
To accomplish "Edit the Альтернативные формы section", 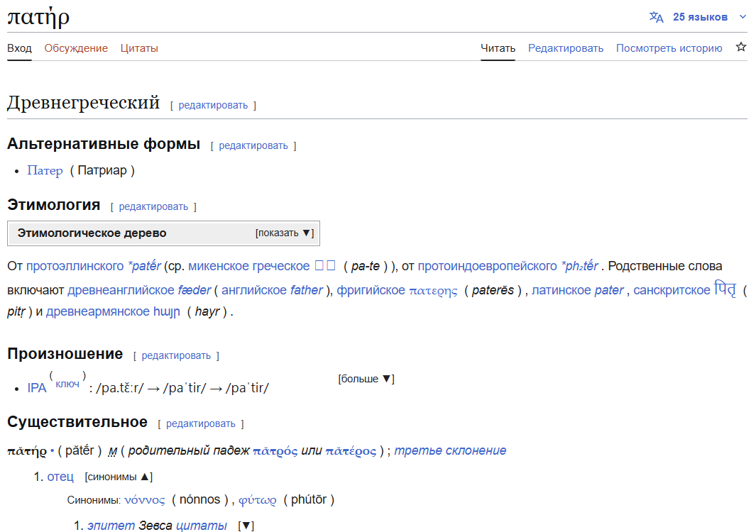I will tap(253, 145).
